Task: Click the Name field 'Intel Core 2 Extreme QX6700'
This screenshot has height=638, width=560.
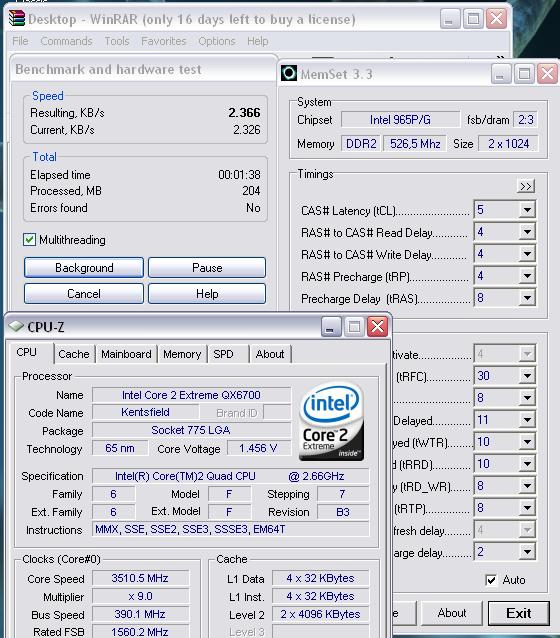Action: [191, 395]
